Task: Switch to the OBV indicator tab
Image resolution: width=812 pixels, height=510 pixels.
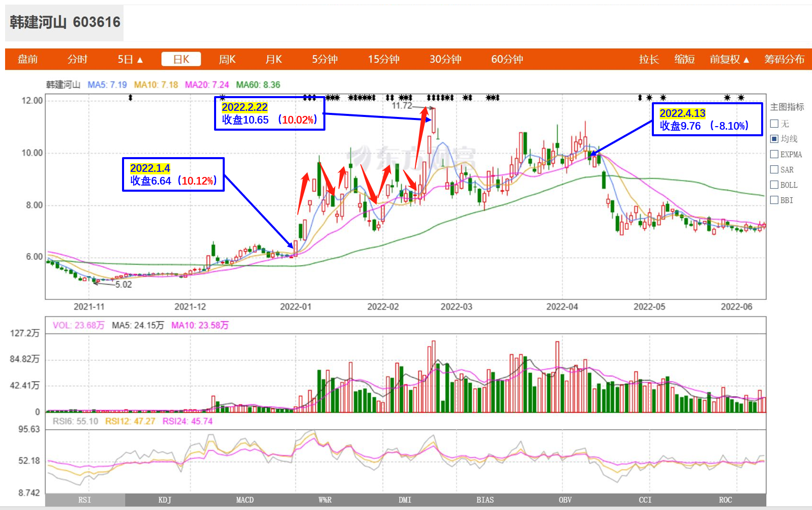Action: tap(565, 500)
